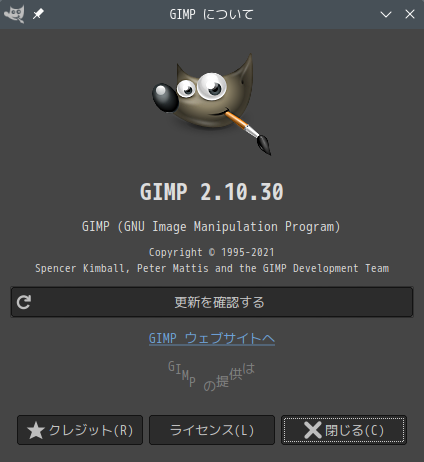
Task: Click the GIMP について title text
Action: pos(211,14)
